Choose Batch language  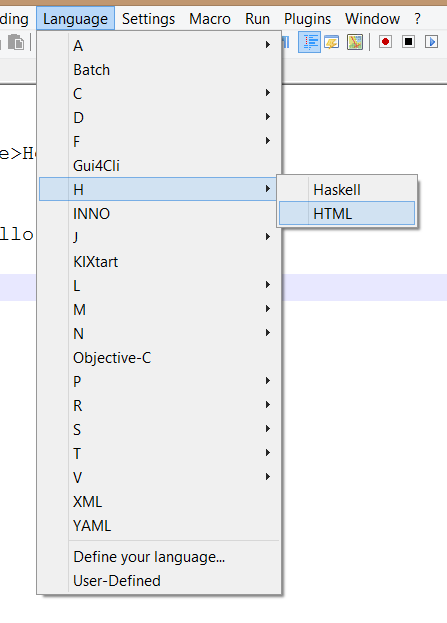pos(159,70)
